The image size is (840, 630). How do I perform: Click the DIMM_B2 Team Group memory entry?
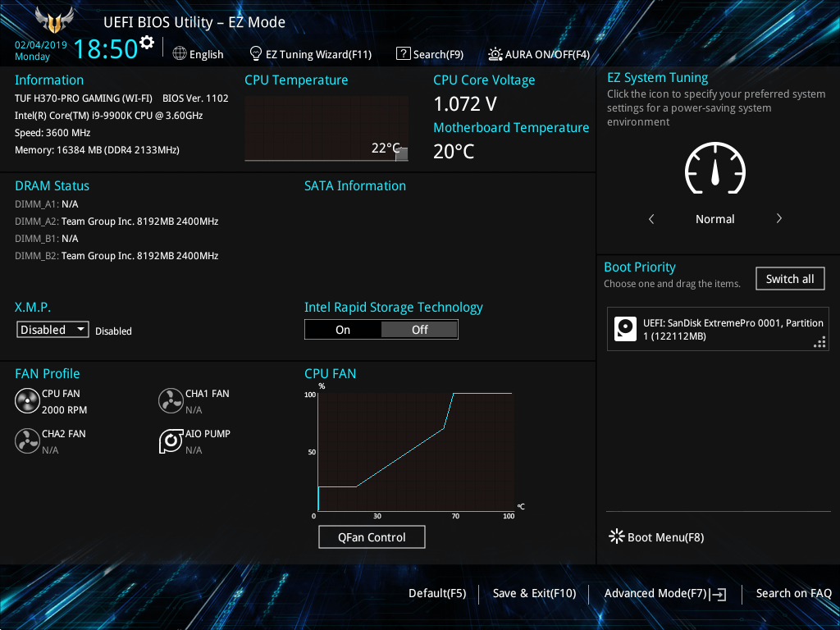[116, 256]
